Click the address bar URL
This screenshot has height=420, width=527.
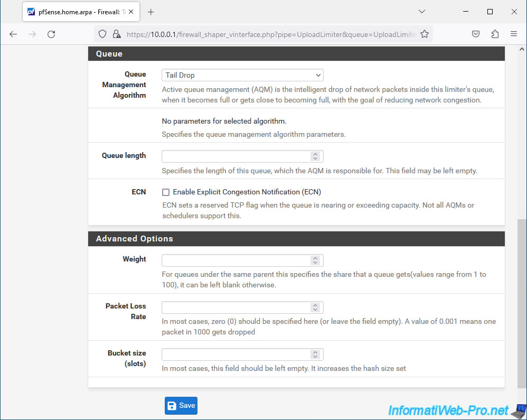271,34
